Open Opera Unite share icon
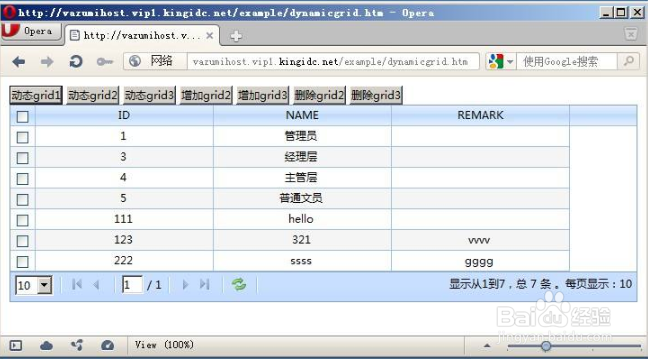 pyautogui.click(x=77, y=345)
